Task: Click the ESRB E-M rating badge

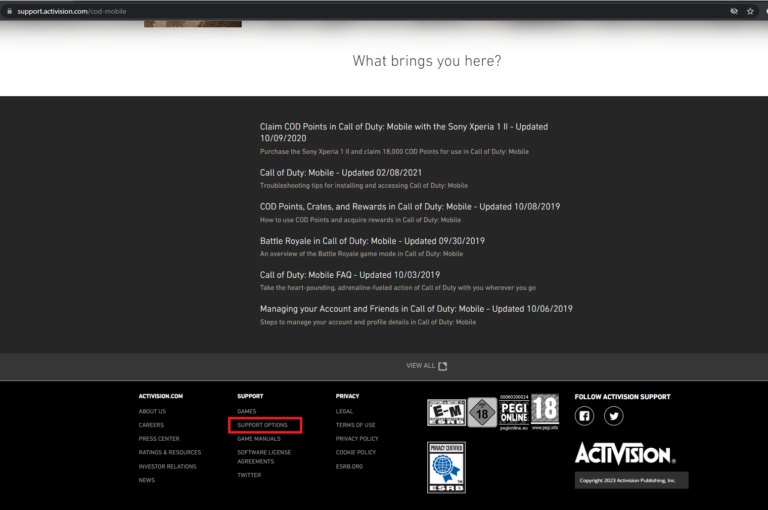Action: click(x=446, y=412)
